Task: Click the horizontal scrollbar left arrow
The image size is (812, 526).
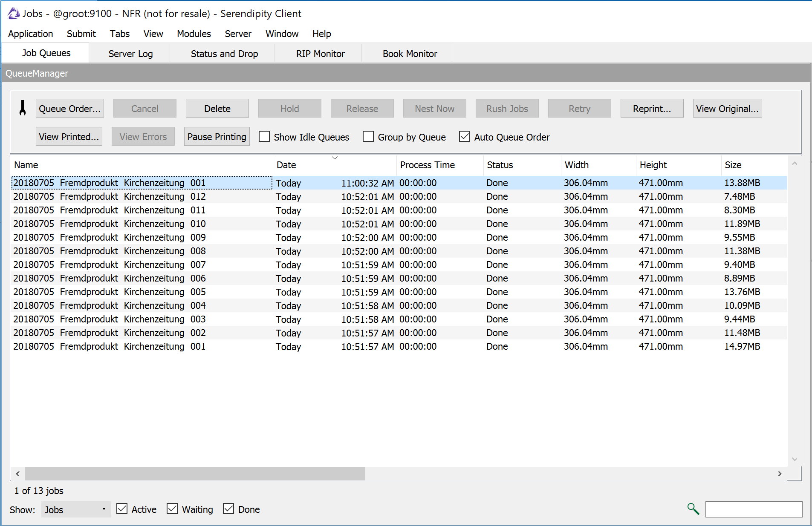Action: point(18,474)
